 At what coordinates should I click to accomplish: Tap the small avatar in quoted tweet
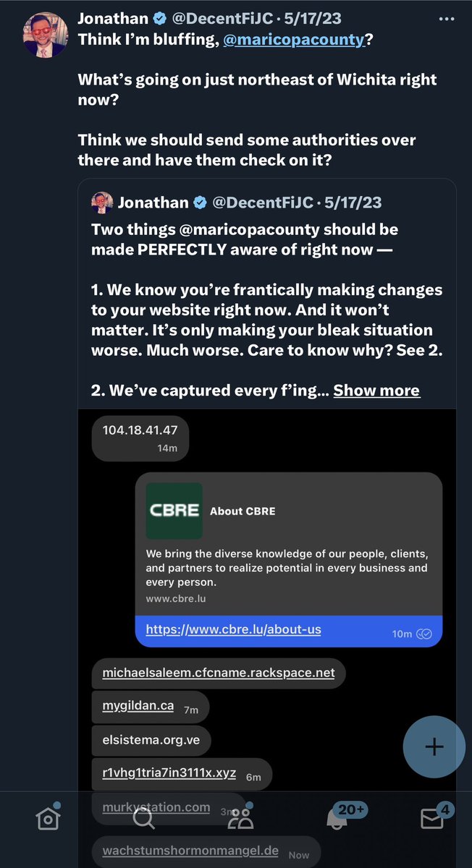click(101, 202)
